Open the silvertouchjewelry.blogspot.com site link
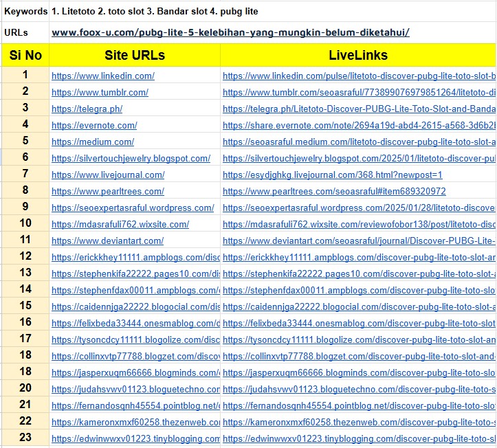 [131, 158]
